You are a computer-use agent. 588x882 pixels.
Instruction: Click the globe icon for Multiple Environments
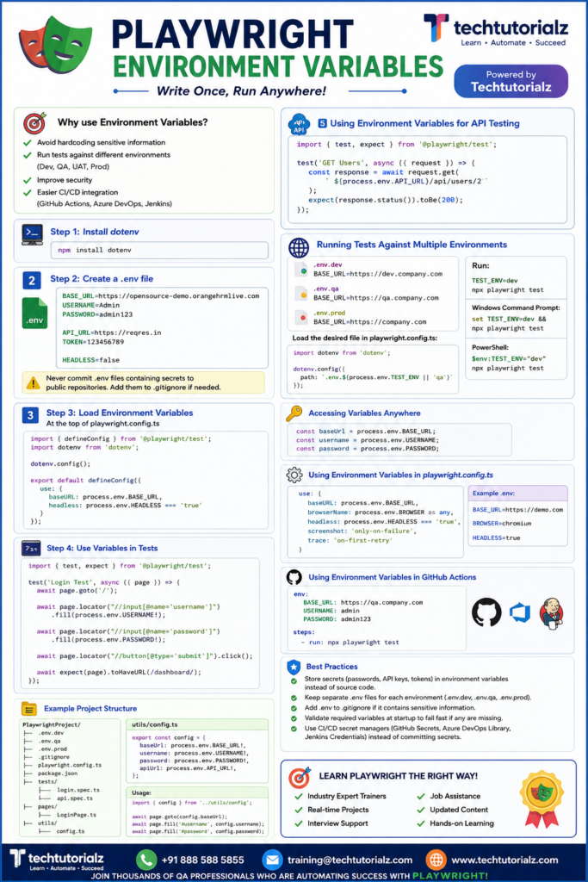(x=299, y=247)
